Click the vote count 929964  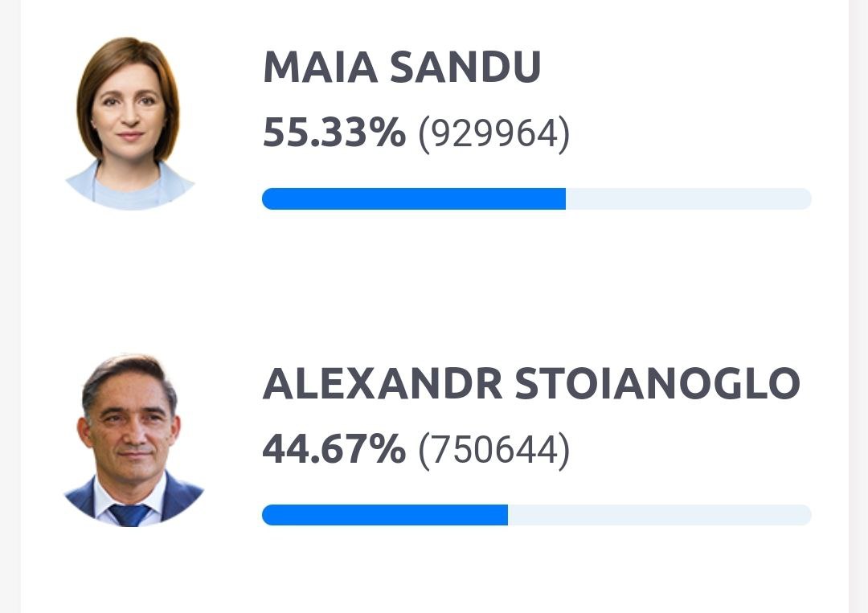click(x=493, y=134)
